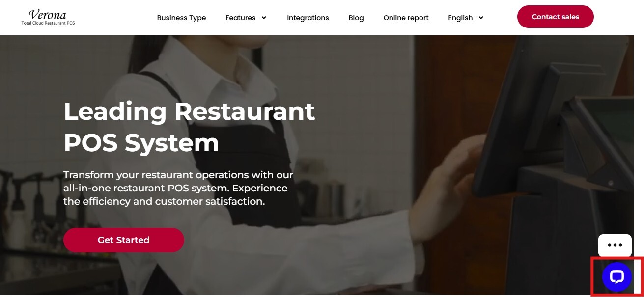Viewport: 644px width, 297px height.
Task: Open the blue live chat bubble icon
Action: tap(616, 277)
